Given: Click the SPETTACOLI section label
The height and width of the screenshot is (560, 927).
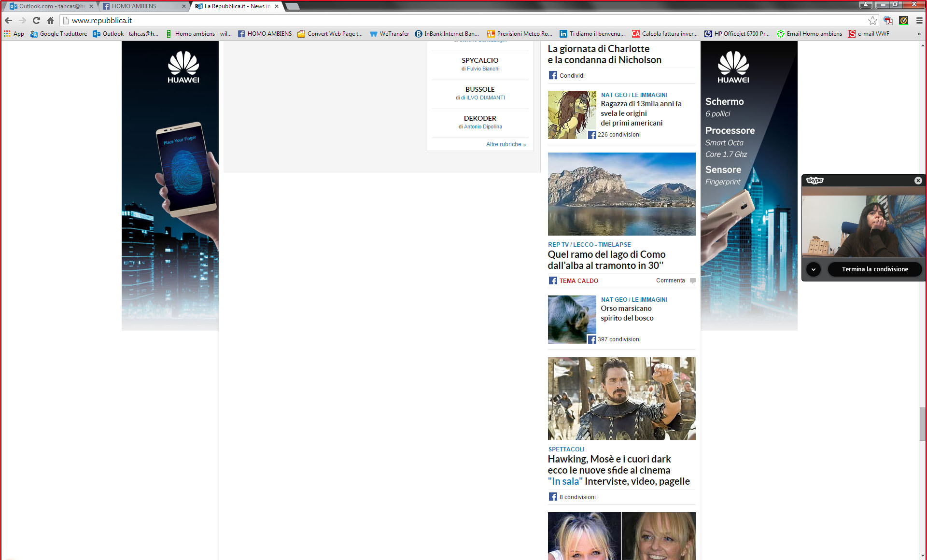Looking at the screenshot, I should [x=566, y=449].
